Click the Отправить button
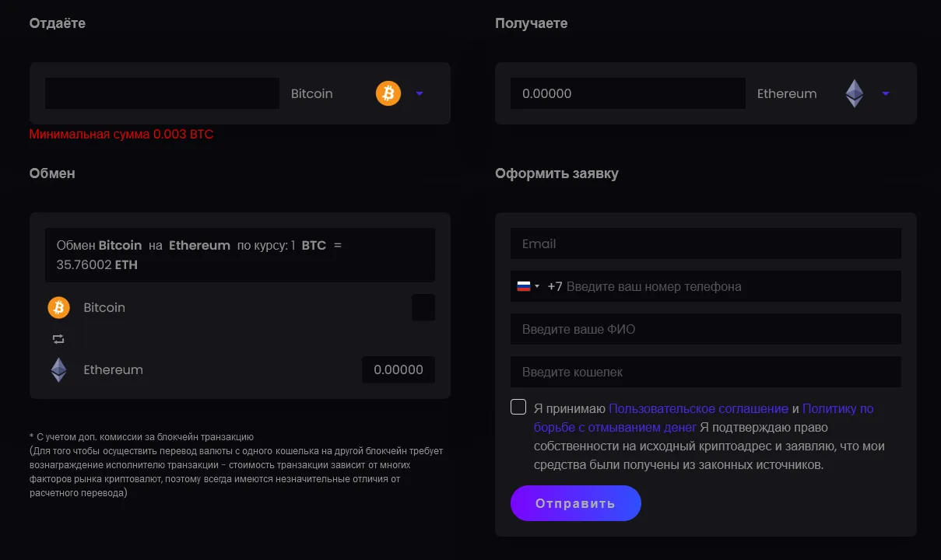The height and width of the screenshot is (560, 941). 576,503
